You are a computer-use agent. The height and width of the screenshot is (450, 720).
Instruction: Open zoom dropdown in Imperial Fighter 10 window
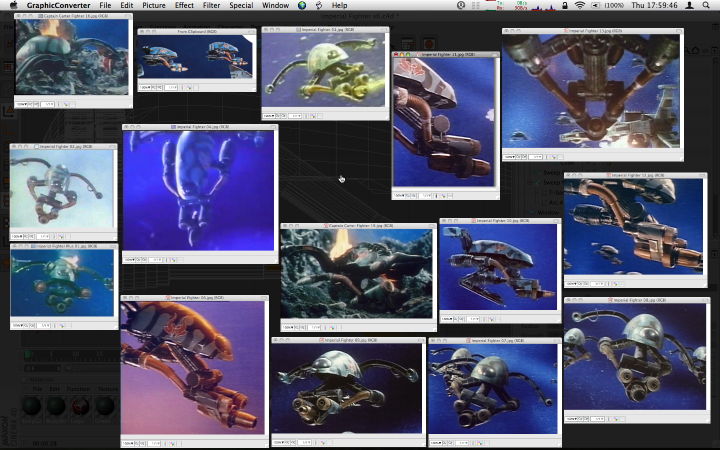pyautogui.click(x=446, y=318)
